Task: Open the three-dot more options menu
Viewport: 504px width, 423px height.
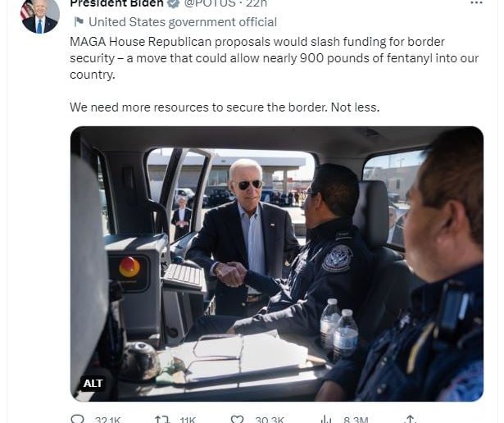Action: click(x=476, y=3)
